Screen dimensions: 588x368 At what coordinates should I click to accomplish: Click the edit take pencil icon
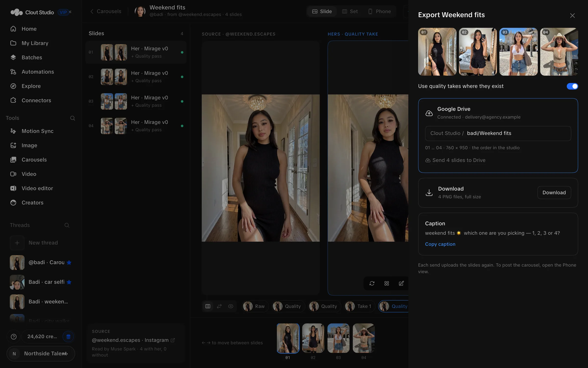click(401, 283)
